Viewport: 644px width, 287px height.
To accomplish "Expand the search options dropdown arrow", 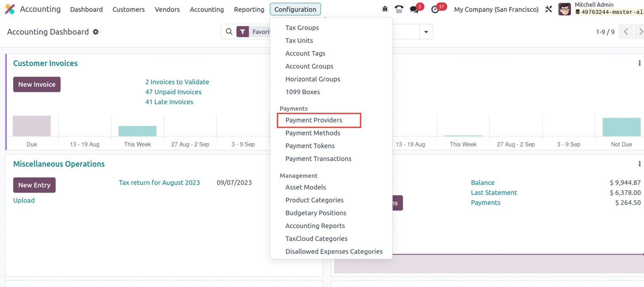I will [x=426, y=32].
